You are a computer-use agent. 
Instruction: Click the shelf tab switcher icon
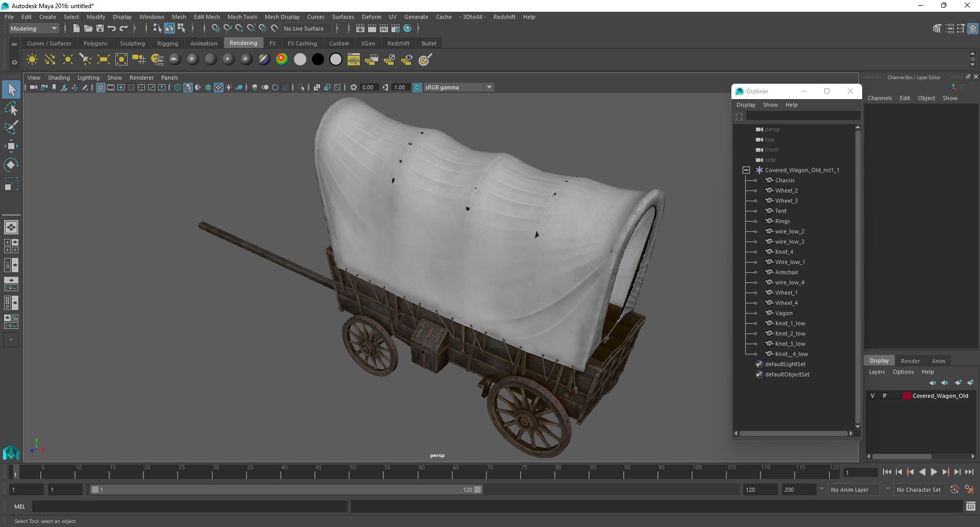[14, 44]
